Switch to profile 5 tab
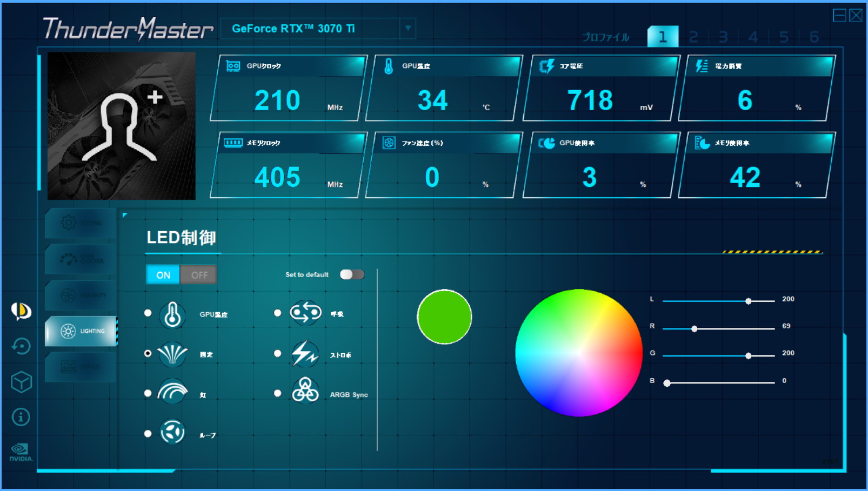This screenshot has height=491, width=868. tap(784, 37)
